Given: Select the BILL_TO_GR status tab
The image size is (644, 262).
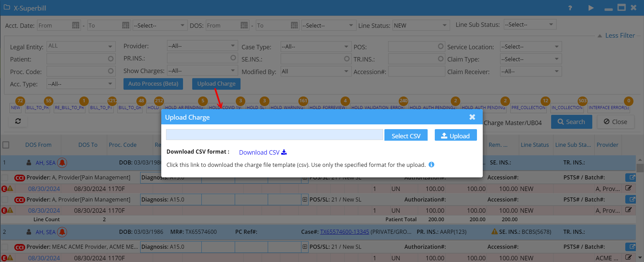Looking at the screenshot, I should (x=130, y=107).
